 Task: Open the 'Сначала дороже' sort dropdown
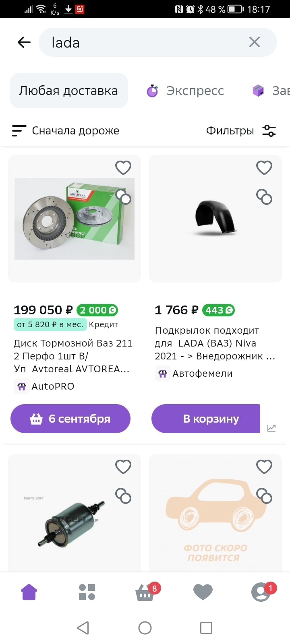66,131
